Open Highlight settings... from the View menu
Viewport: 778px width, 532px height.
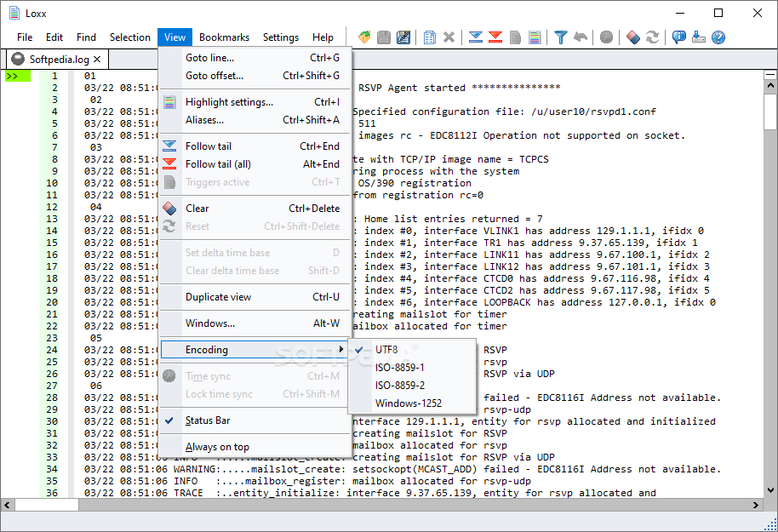(x=255, y=102)
